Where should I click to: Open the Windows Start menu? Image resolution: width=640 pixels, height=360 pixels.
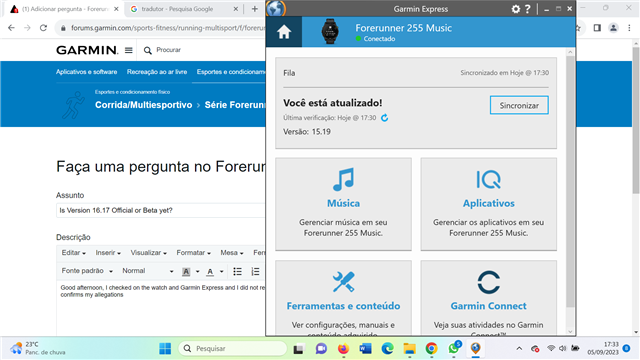pyautogui.click(x=165, y=349)
